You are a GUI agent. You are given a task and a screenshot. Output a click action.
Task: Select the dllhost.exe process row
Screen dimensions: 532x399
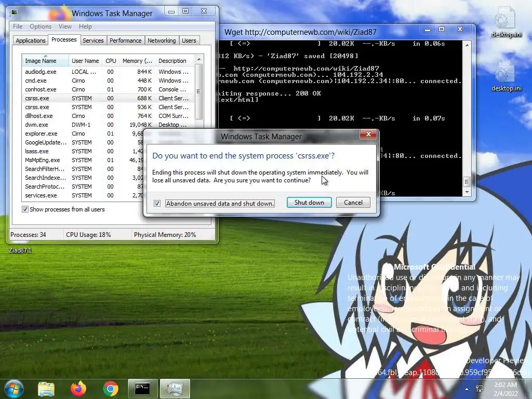[108, 116]
